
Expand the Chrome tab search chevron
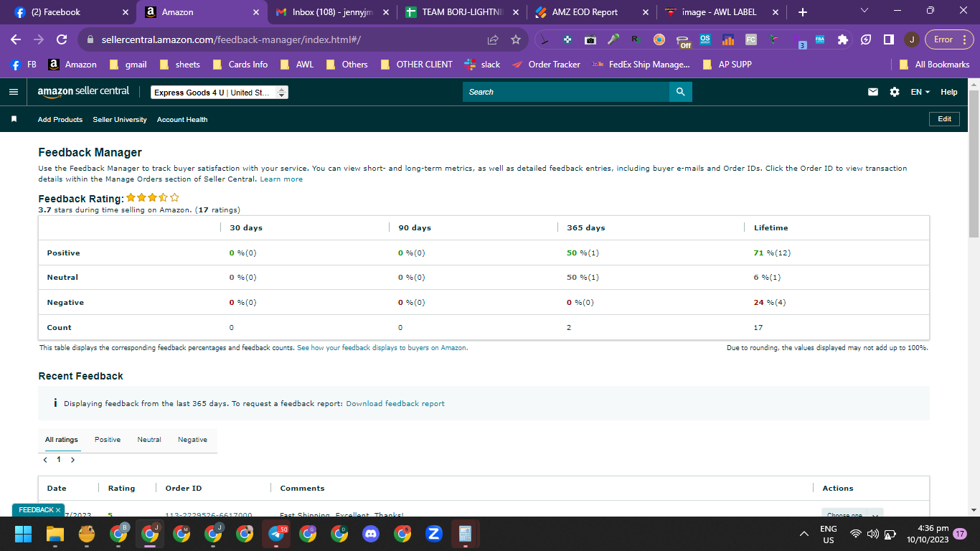click(x=864, y=11)
